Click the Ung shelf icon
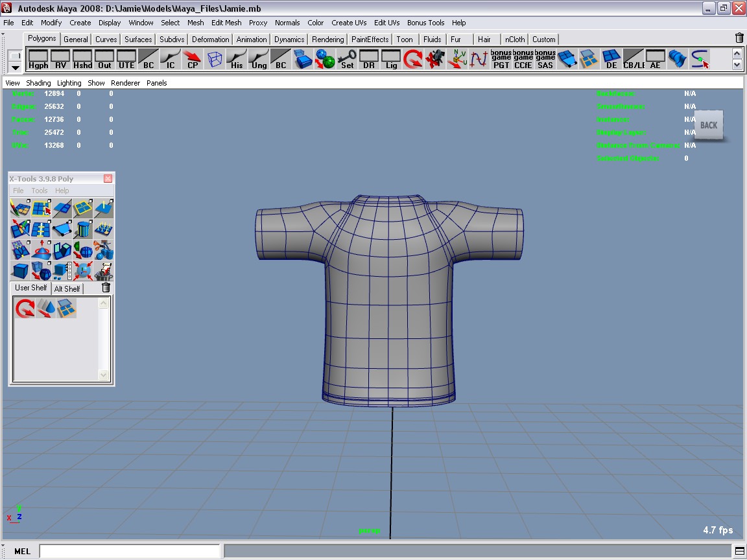Screen dimensions: 747x560 coord(259,60)
